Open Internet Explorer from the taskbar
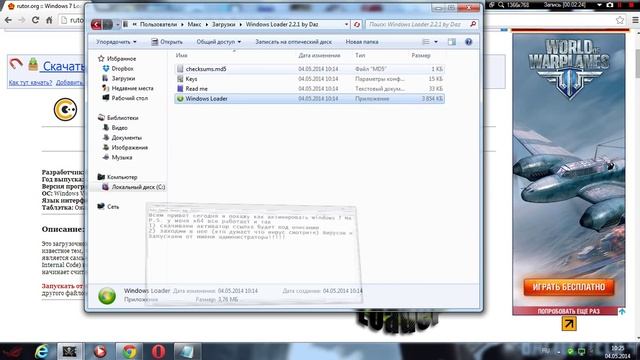The image size is (640, 360). [41, 351]
